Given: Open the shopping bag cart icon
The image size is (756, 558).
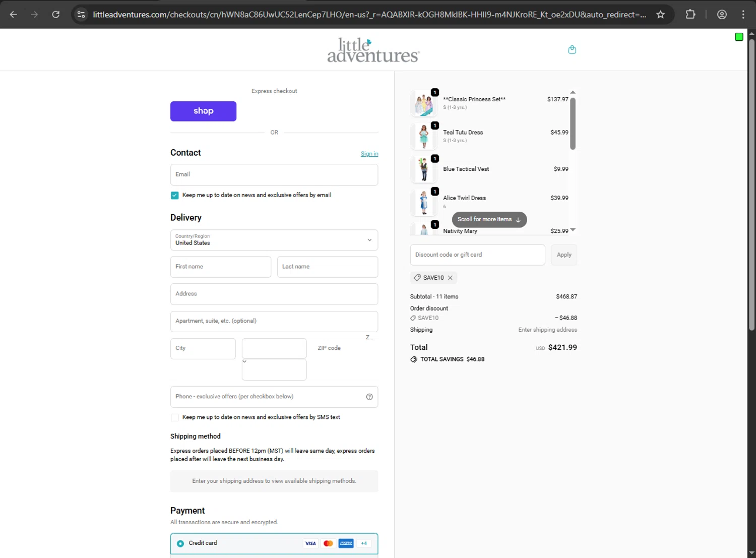Looking at the screenshot, I should point(572,49).
